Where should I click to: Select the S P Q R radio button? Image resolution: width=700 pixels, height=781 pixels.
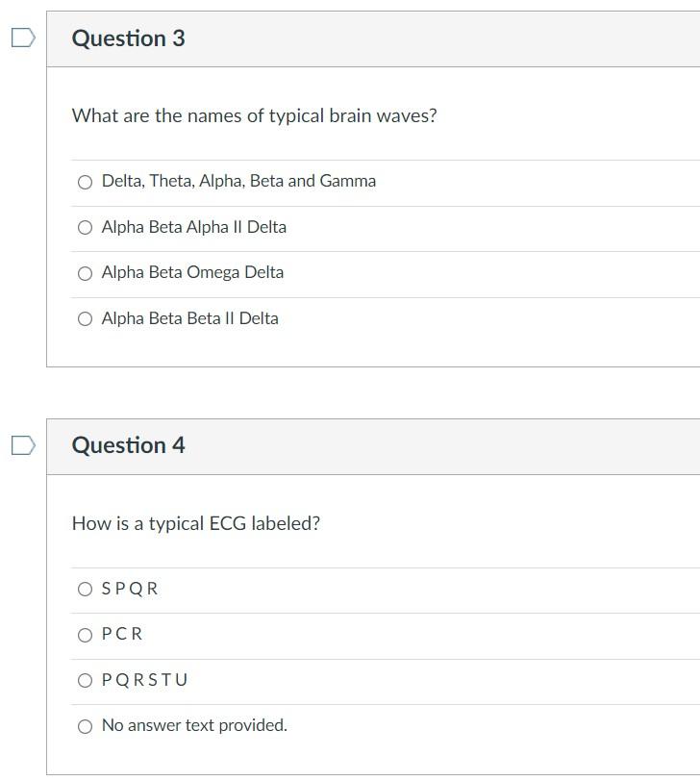pos(86,590)
